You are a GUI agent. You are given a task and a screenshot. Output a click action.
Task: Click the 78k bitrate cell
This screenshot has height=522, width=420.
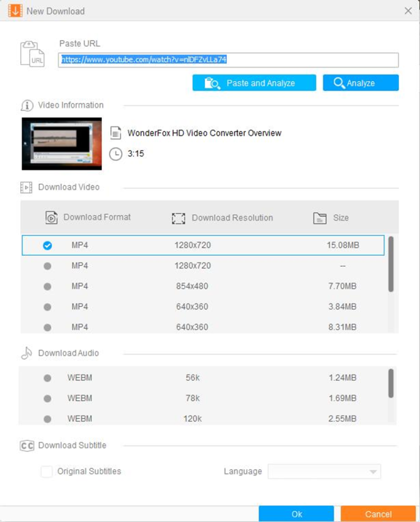pos(193,398)
